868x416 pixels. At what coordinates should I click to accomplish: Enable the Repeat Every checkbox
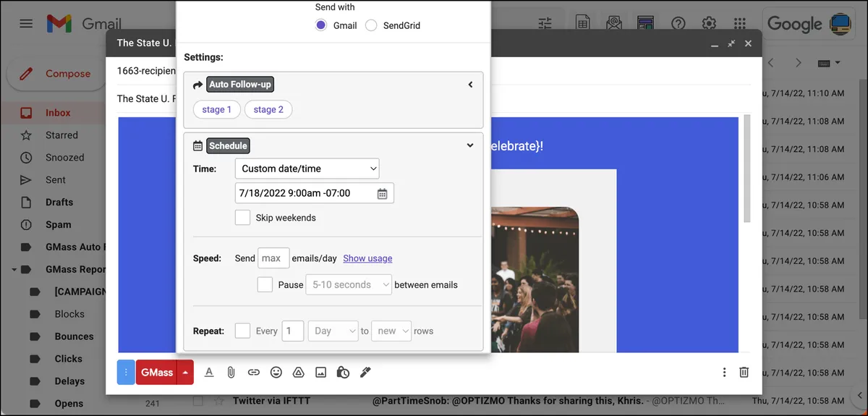(x=242, y=331)
